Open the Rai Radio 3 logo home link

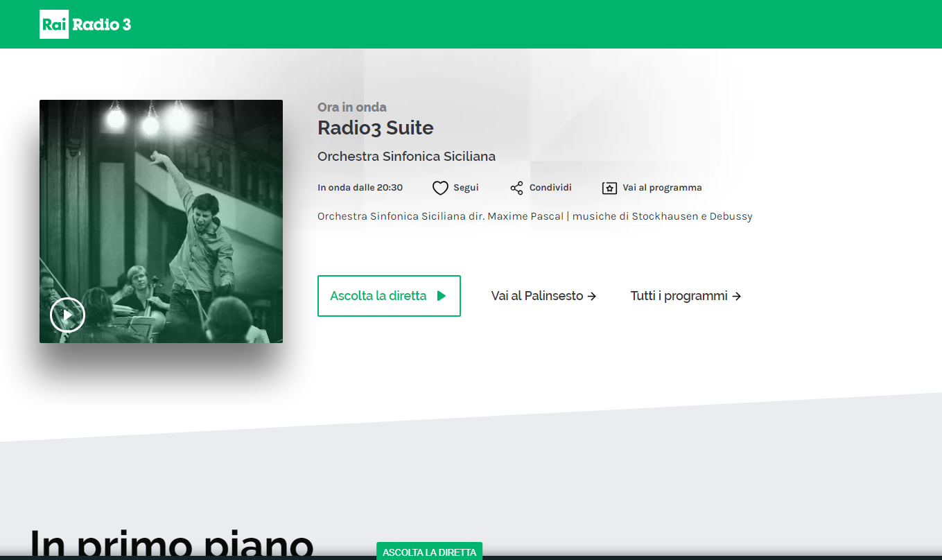[85, 24]
